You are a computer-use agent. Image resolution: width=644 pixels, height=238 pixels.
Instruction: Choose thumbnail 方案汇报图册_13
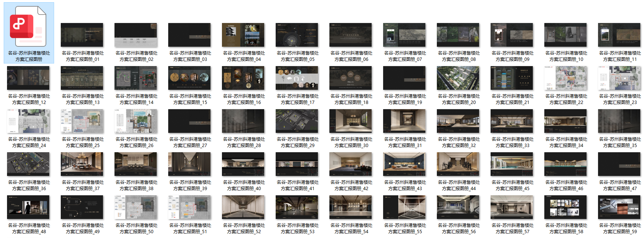[82, 78]
